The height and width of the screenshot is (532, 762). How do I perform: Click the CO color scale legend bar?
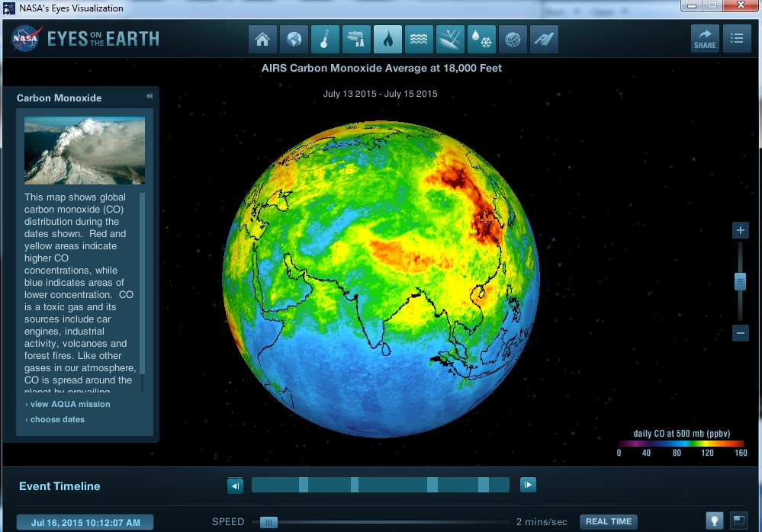[x=681, y=443]
